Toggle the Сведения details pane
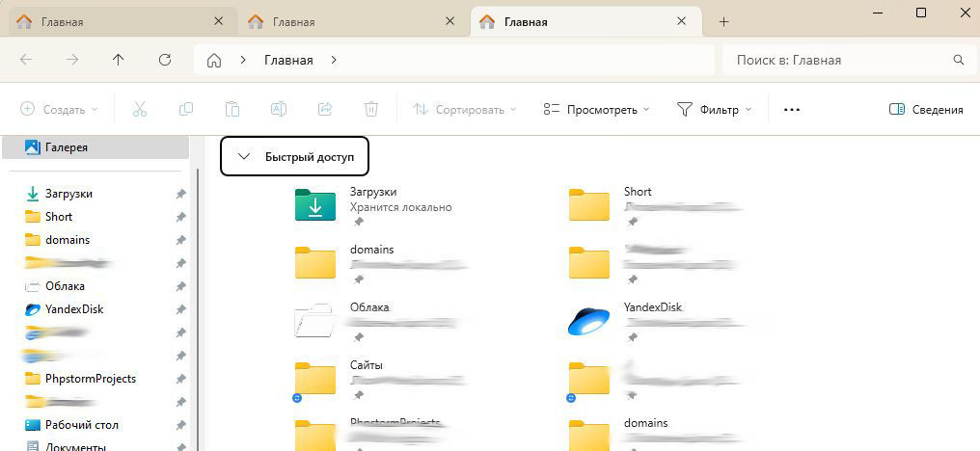Screen dimensions: 980x451 (926, 109)
